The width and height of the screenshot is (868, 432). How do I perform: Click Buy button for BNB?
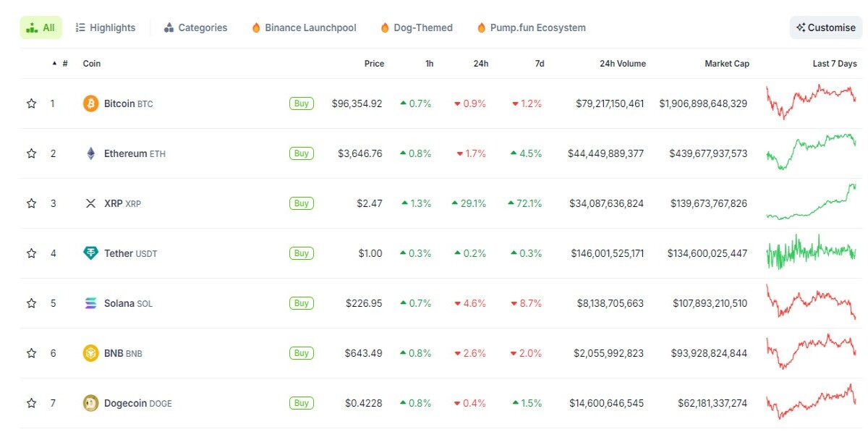tap(302, 353)
